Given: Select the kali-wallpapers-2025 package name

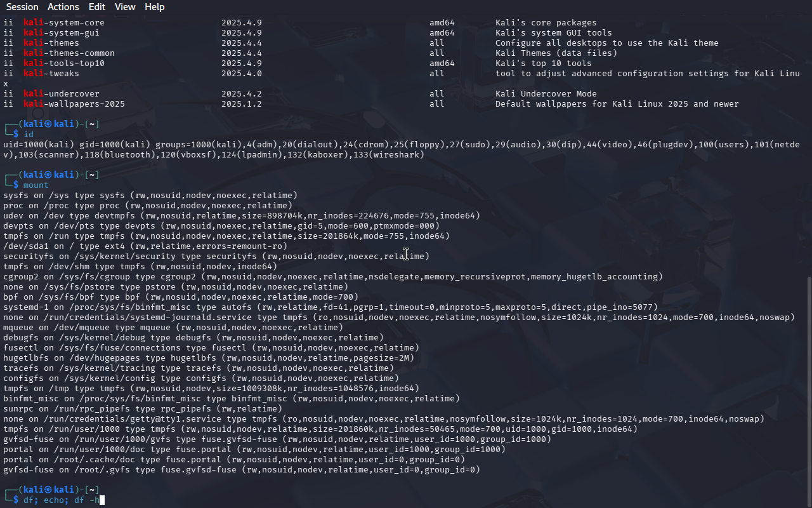Looking at the screenshot, I should 74,104.
